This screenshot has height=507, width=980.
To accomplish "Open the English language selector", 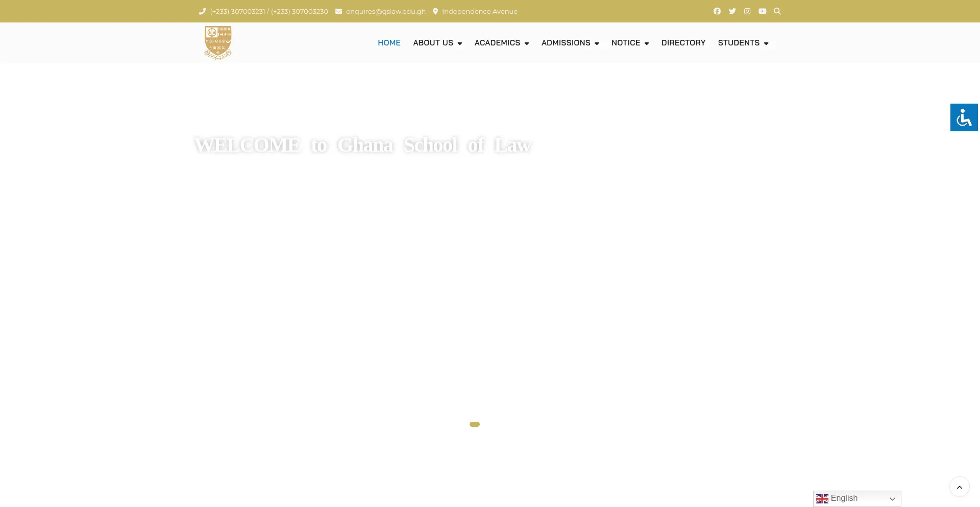I will point(856,498).
